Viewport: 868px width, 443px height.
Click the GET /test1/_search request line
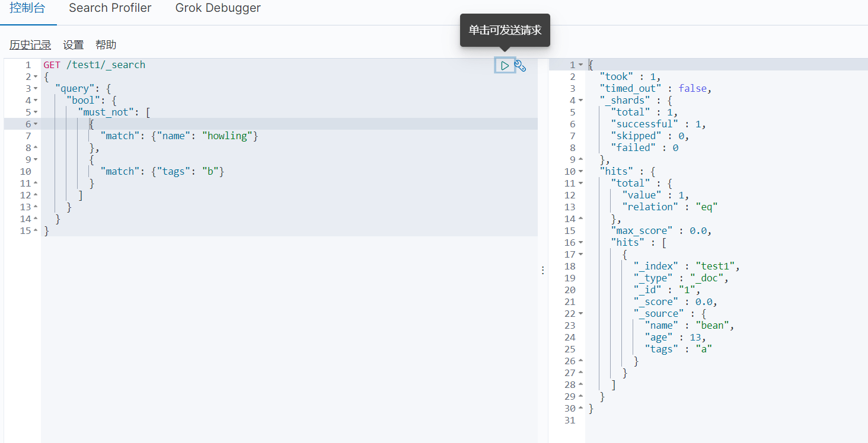[94, 65]
